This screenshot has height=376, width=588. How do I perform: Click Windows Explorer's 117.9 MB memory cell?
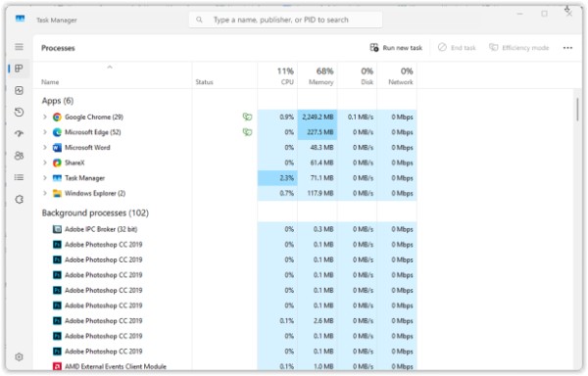(318, 193)
